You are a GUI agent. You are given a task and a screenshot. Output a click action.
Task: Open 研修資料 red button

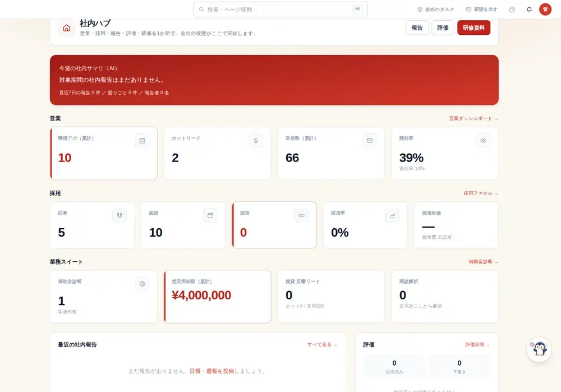(473, 28)
